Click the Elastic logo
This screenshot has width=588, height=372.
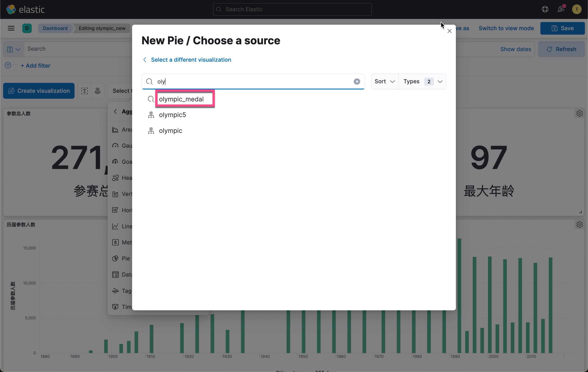point(25,9)
